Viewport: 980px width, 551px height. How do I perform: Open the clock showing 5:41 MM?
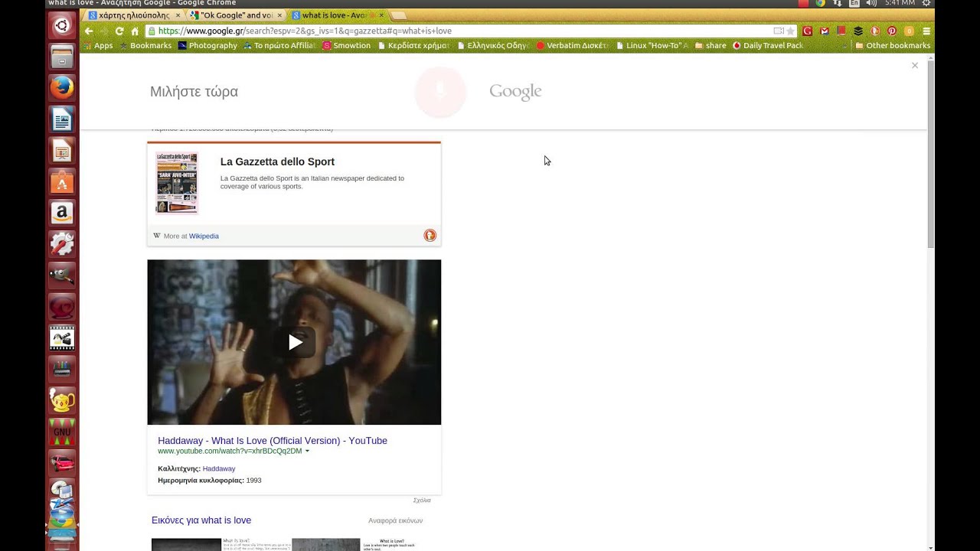pos(899,4)
